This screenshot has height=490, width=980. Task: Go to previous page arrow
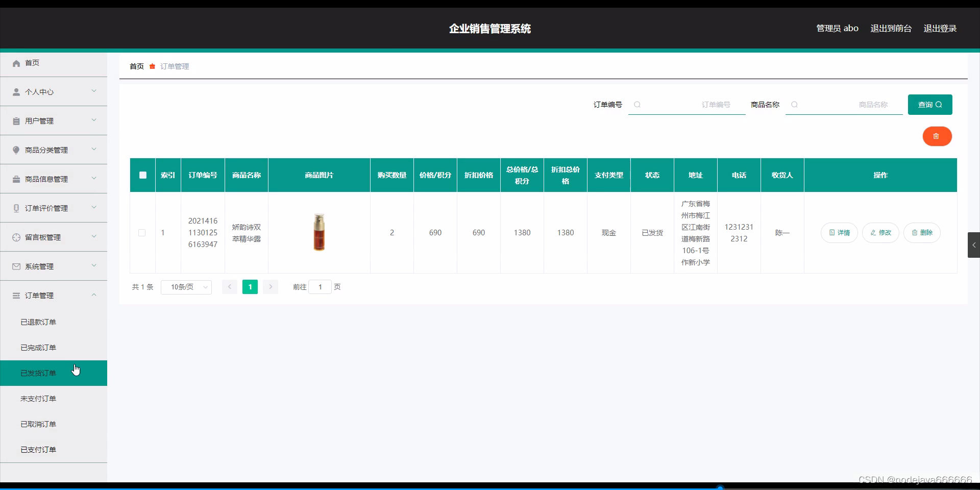click(230, 287)
